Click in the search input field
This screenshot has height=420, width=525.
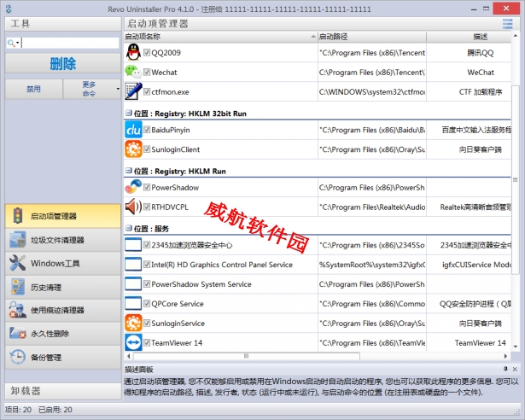pos(70,43)
